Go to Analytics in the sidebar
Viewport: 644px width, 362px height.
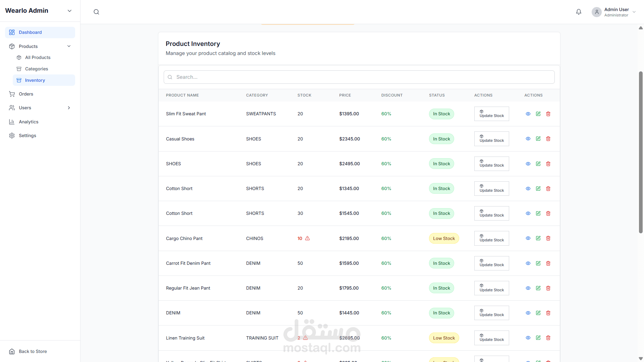(29, 122)
